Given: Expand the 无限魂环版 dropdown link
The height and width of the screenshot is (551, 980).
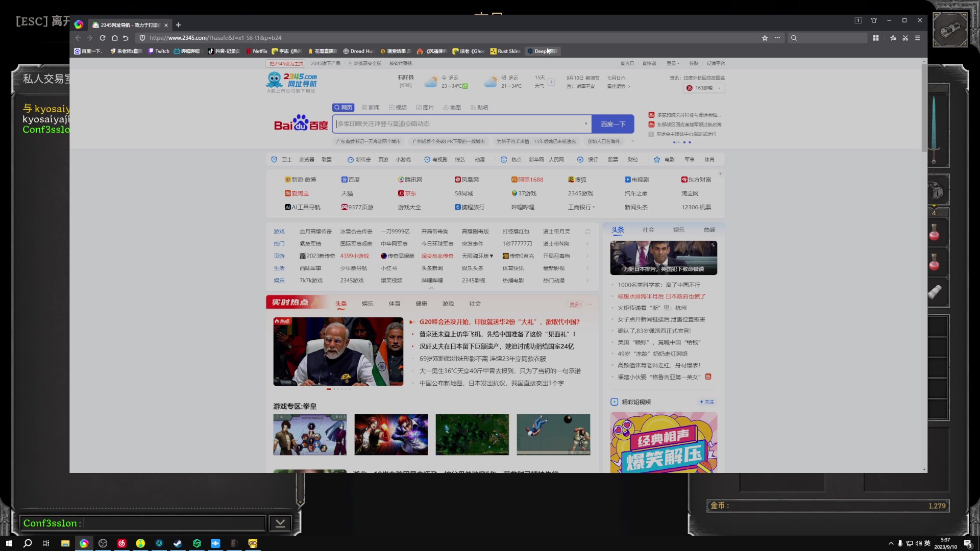Looking at the screenshot, I should (477, 256).
